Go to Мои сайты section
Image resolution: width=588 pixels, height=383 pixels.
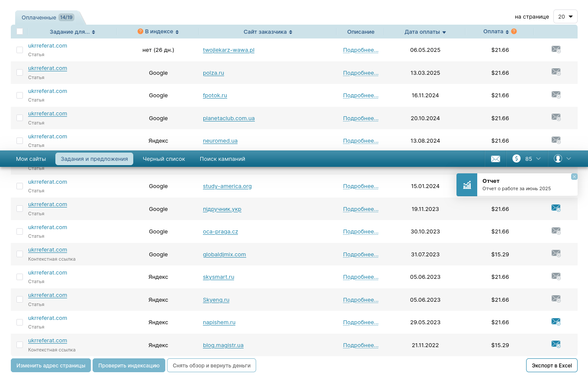pos(31,159)
